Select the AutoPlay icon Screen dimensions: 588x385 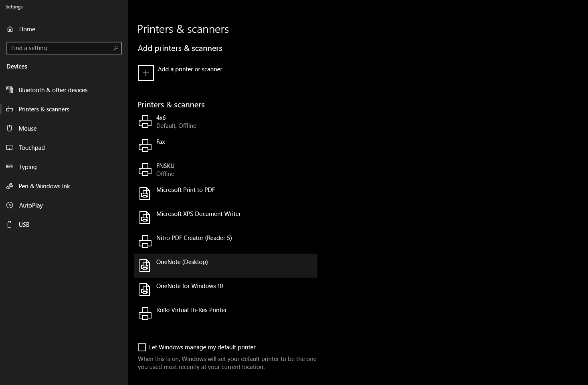[x=9, y=205]
